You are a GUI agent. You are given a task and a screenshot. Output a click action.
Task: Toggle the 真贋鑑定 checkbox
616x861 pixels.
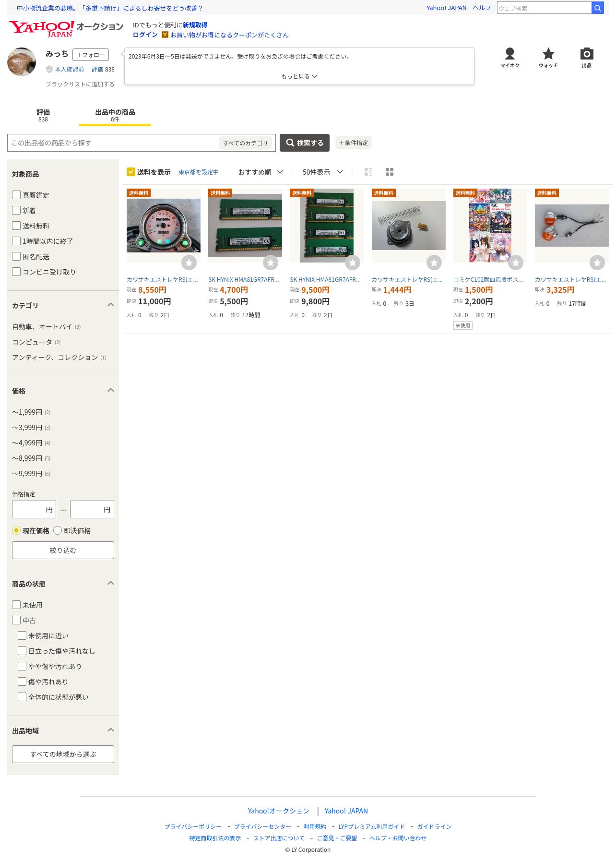pos(16,195)
